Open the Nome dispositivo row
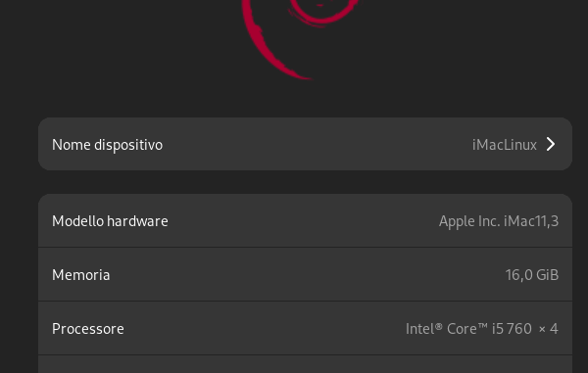The image size is (588, 373). 305,144
